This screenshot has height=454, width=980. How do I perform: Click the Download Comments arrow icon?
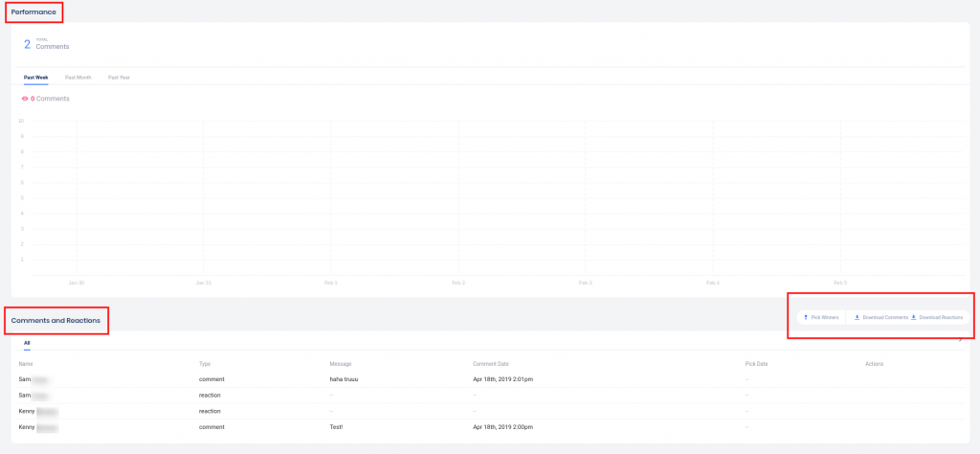click(857, 317)
